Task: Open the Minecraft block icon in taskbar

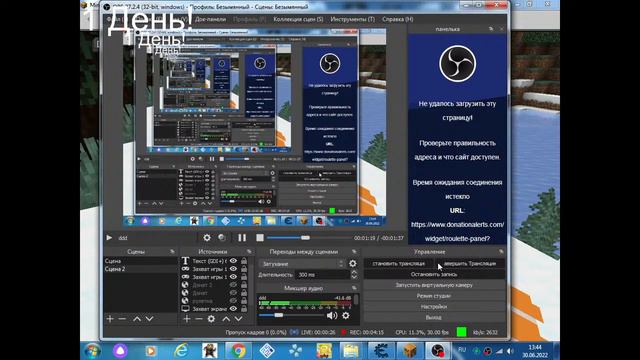Action: [x=409, y=351]
